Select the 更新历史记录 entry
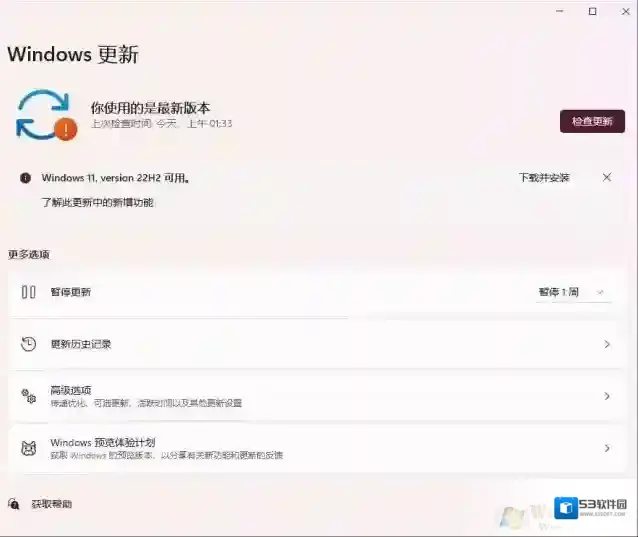The height and width of the screenshot is (537, 638). coord(81,344)
